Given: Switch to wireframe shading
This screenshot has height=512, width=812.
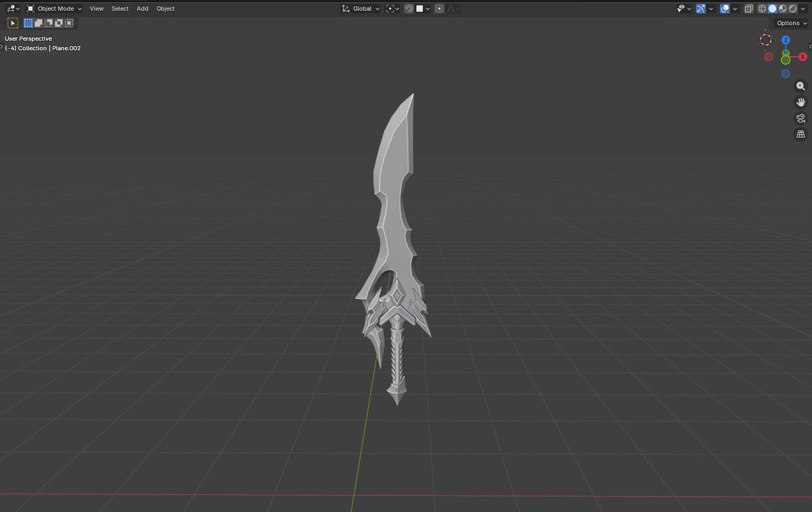Looking at the screenshot, I should (x=763, y=9).
